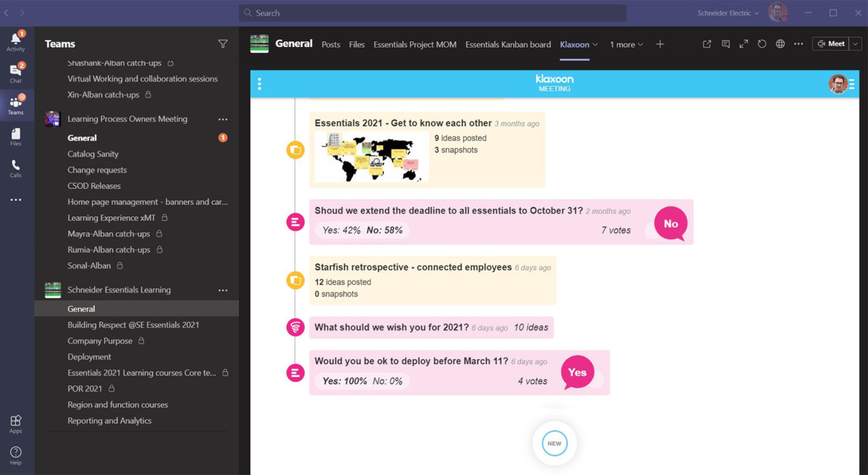Start a meeting with the Meet button
Image resolution: width=868 pixels, height=475 pixels.
click(832, 43)
